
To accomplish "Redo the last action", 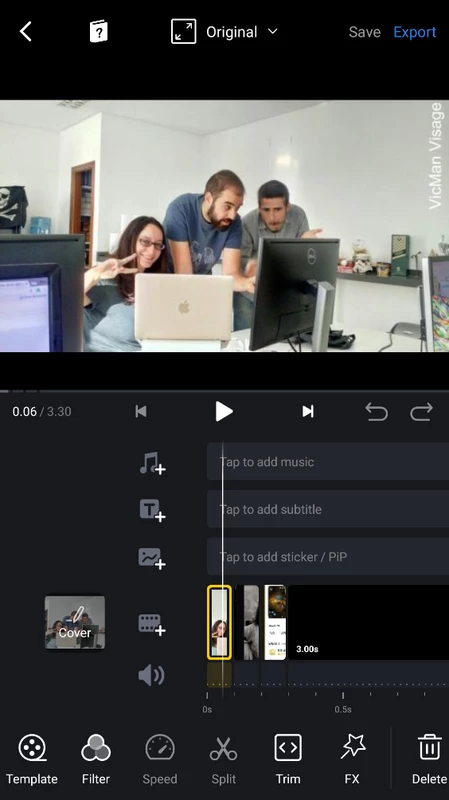I will (421, 411).
